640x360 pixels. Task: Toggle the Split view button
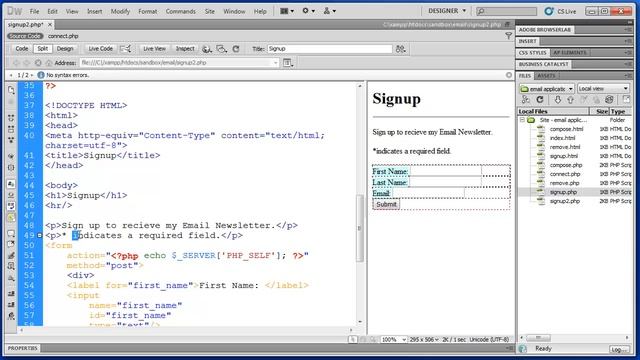42,49
